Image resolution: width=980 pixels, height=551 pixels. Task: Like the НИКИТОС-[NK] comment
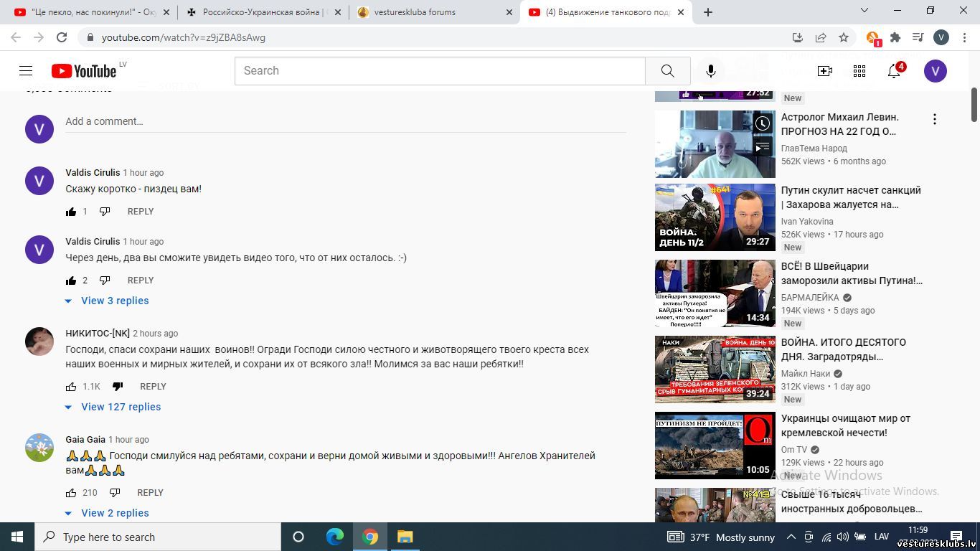click(71, 387)
